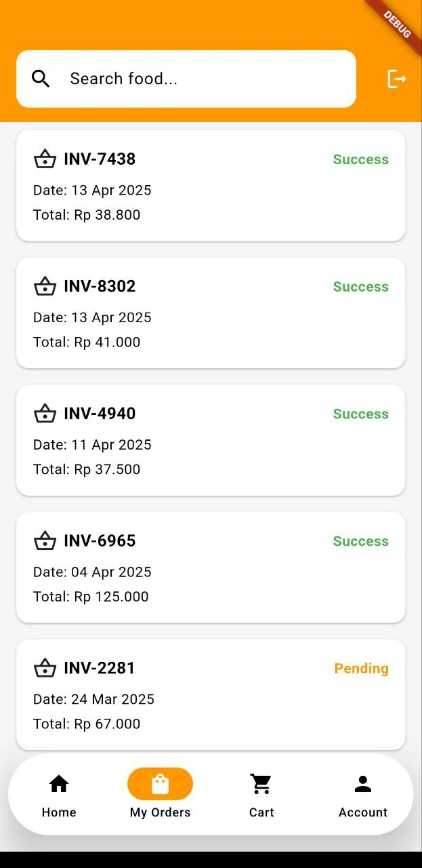
Task: Tap the Rp 125.000 total text
Action: [91, 597]
